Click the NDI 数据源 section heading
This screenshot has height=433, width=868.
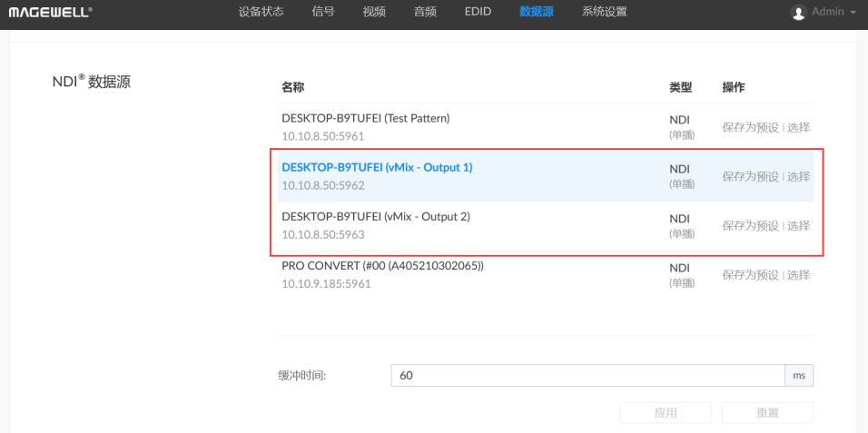point(92,82)
